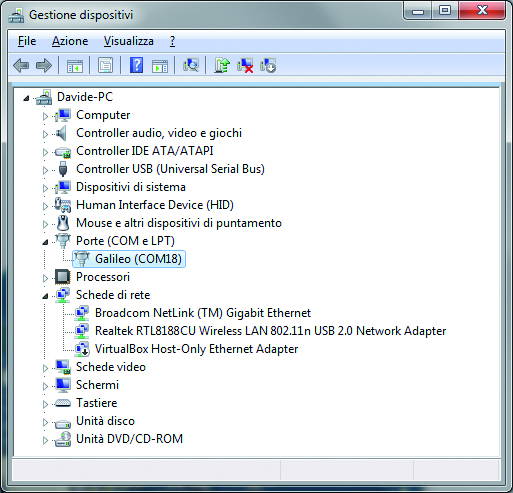Screen dimensions: 513x493
Task: Click the Back arrow toolbar icon
Action: tap(21, 65)
